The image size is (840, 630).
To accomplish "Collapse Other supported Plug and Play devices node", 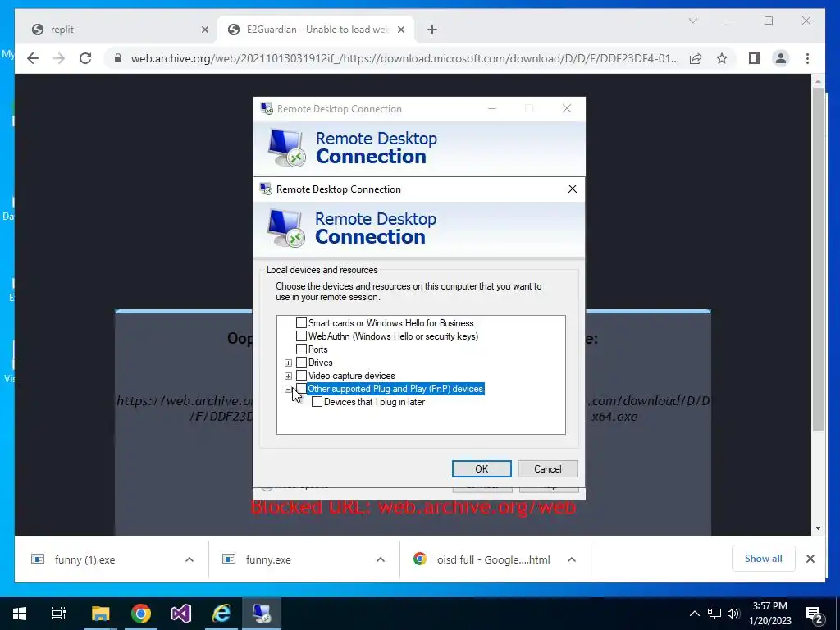I will (288, 389).
